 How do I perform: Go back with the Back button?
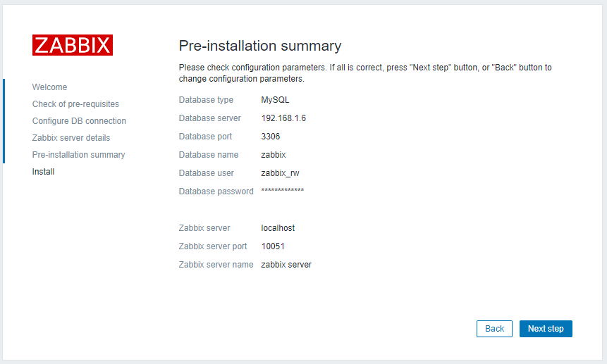click(x=494, y=329)
